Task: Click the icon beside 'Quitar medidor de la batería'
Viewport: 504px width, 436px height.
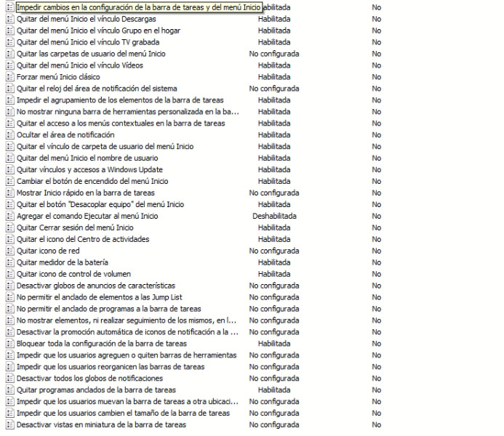Action: [x=10, y=262]
